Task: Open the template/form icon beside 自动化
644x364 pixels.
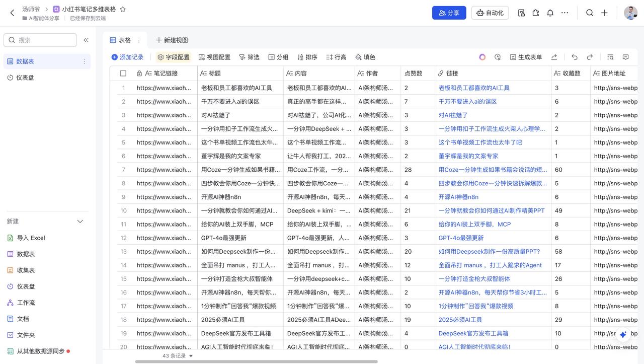Action: click(x=521, y=13)
